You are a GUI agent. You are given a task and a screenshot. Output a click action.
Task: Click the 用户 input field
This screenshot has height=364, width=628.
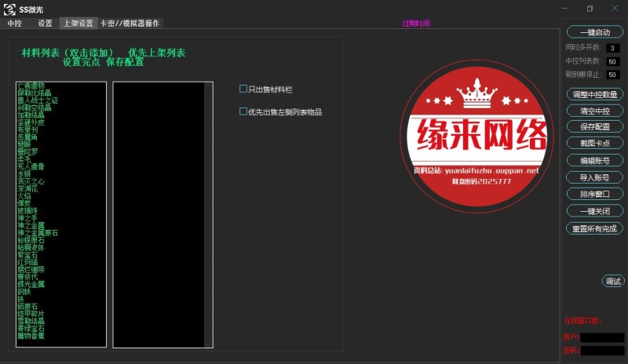pyautogui.click(x=602, y=337)
